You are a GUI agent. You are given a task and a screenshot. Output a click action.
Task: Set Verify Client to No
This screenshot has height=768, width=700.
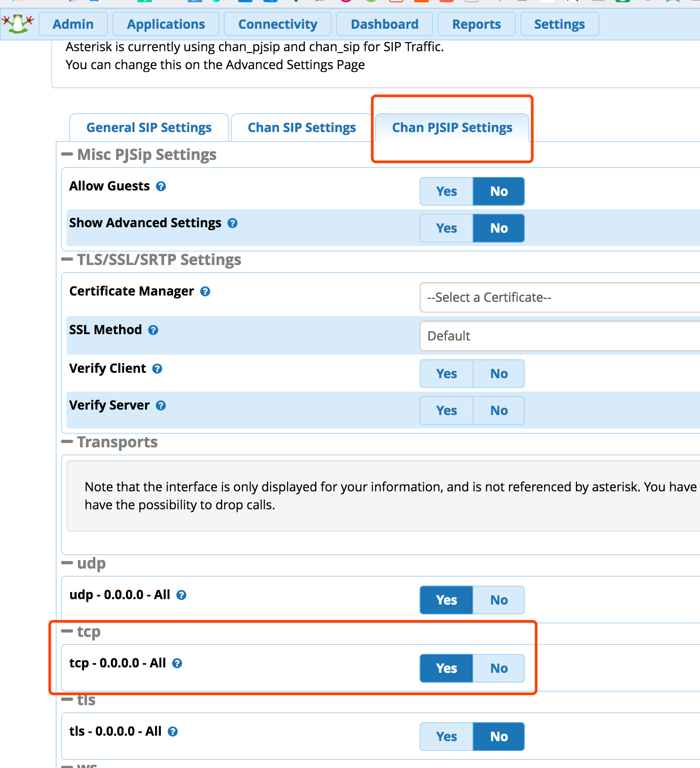click(499, 374)
